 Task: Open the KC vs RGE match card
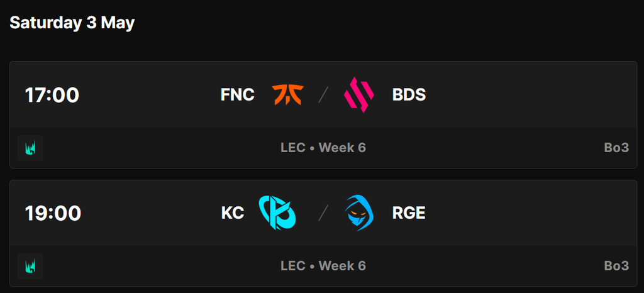click(x=323, y=233)
